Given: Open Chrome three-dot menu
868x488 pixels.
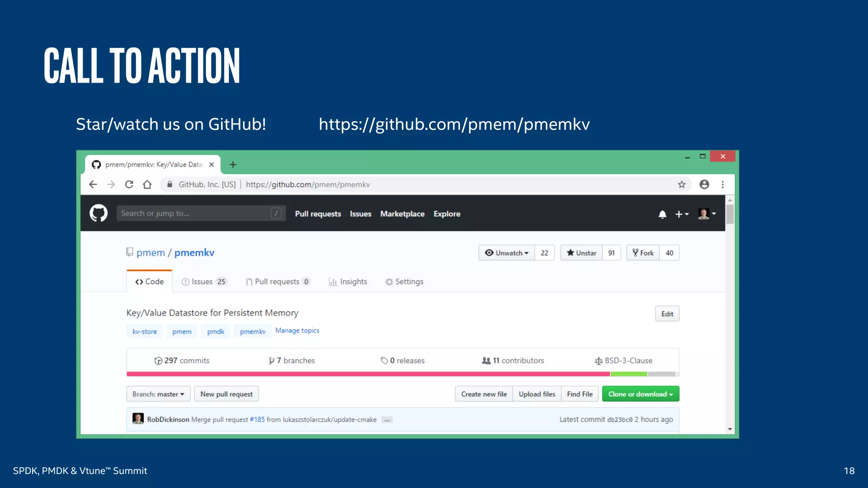Looking at the screenshot, I should (723, 184).
